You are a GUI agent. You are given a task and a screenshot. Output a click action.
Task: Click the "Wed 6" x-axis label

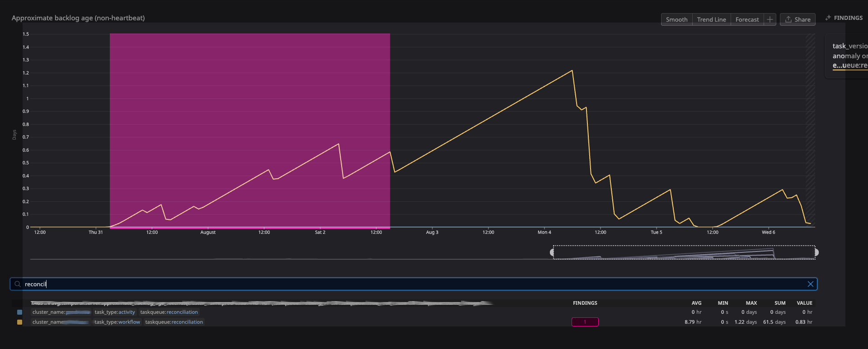tap(768, 232)
